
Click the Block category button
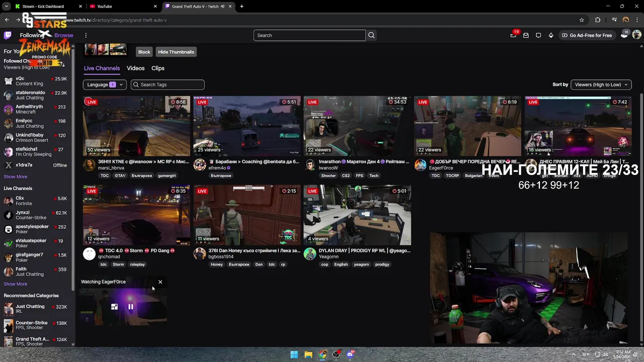pos(144,52)
